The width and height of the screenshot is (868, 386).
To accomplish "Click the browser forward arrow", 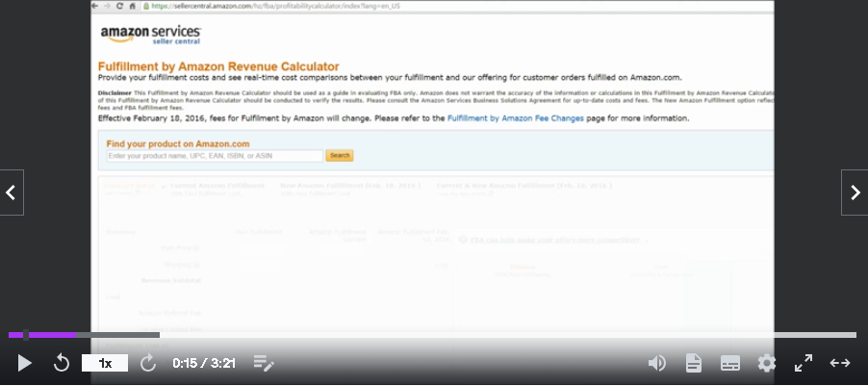I will click(107, 6).
